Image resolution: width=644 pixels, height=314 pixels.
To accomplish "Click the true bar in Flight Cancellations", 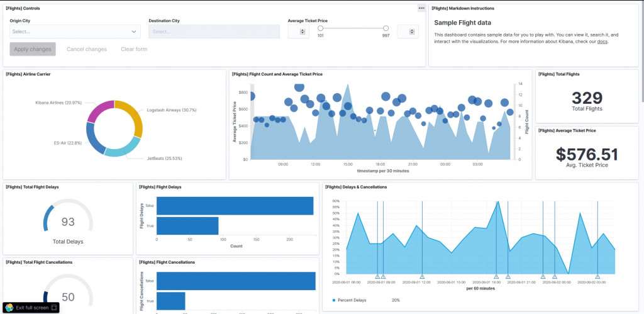I will 171,301.
